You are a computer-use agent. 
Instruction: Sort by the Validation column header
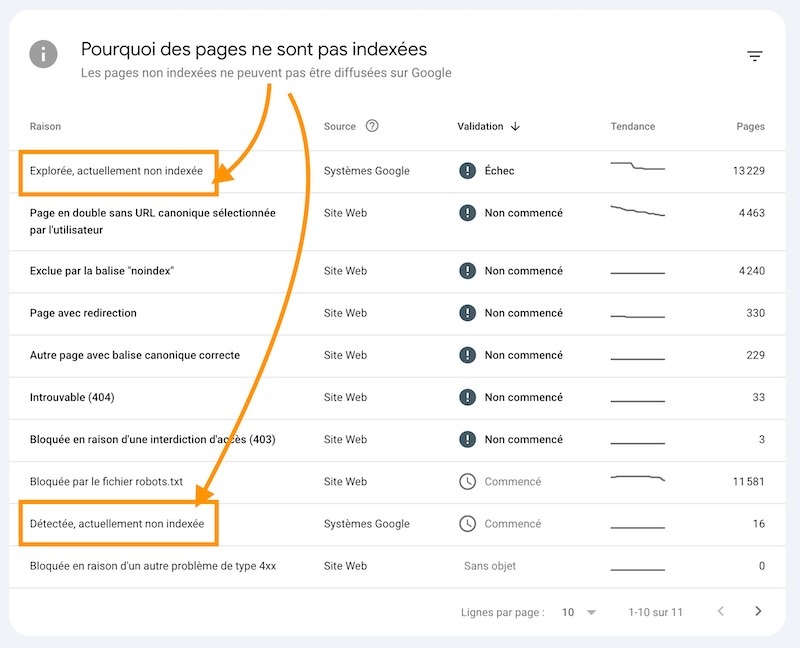(480, 126)
